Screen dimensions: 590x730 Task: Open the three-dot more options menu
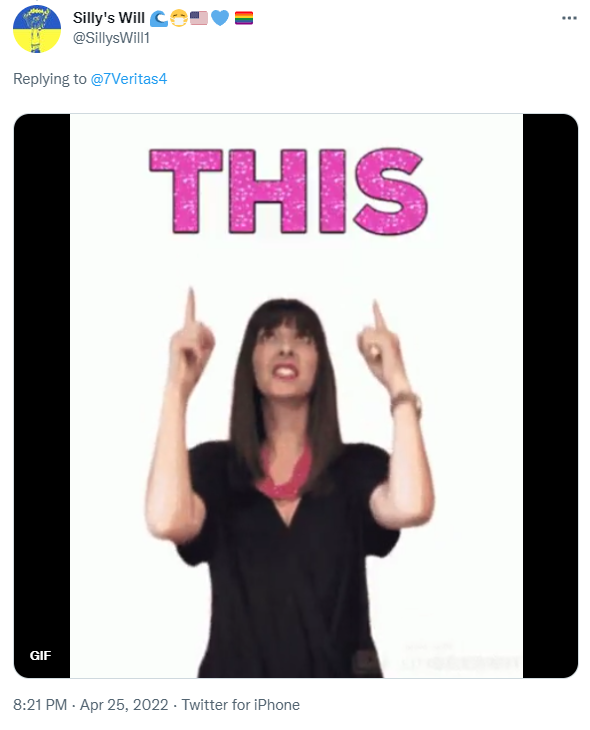point(569,18)
